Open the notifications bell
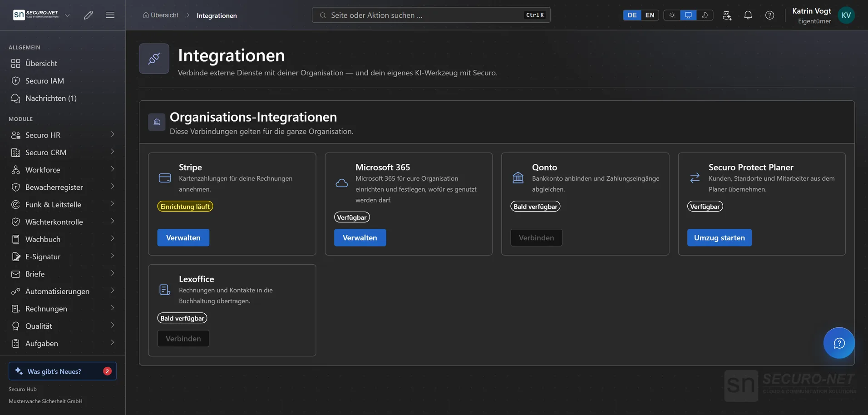868x415 pixels. (x=748, y=15)
